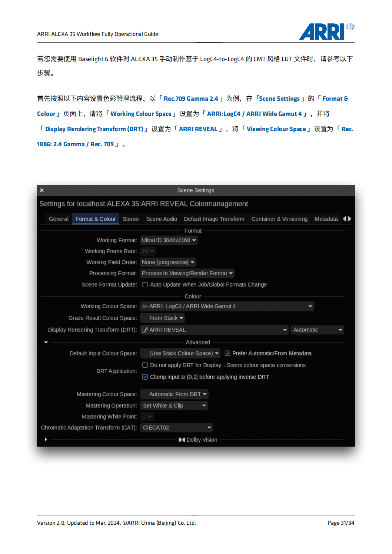Open the Container & Versioning tab
This screenshot has height=554, width=392.
coord(279,219)
